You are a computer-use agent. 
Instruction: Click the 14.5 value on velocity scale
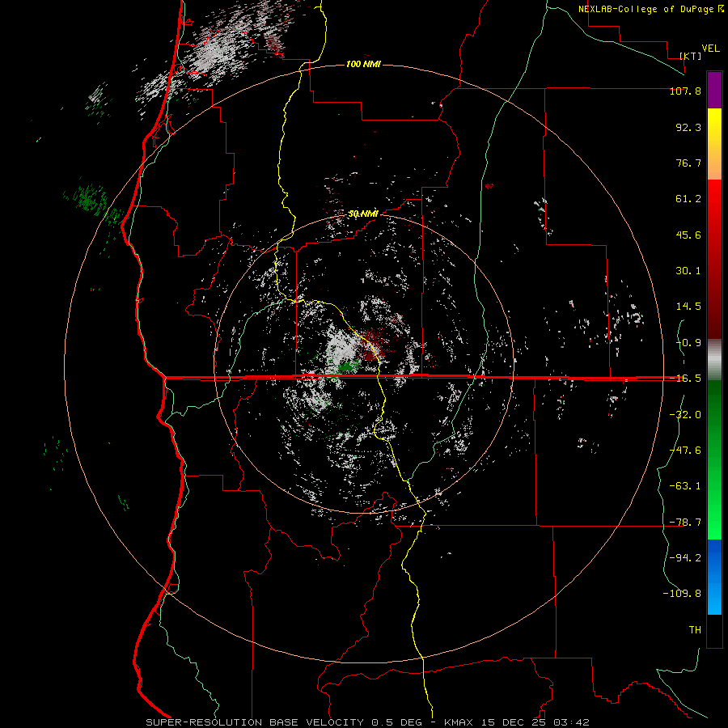pos(688,307)
